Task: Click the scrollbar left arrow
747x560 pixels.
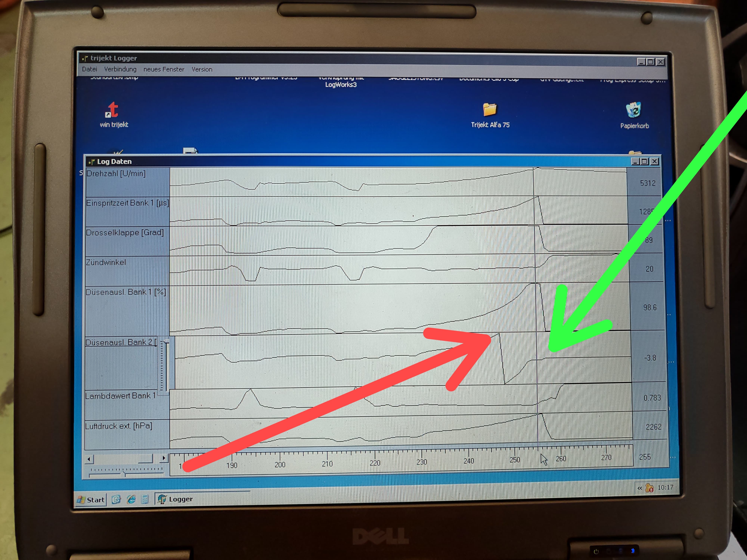Action: (x=89, y=459)
